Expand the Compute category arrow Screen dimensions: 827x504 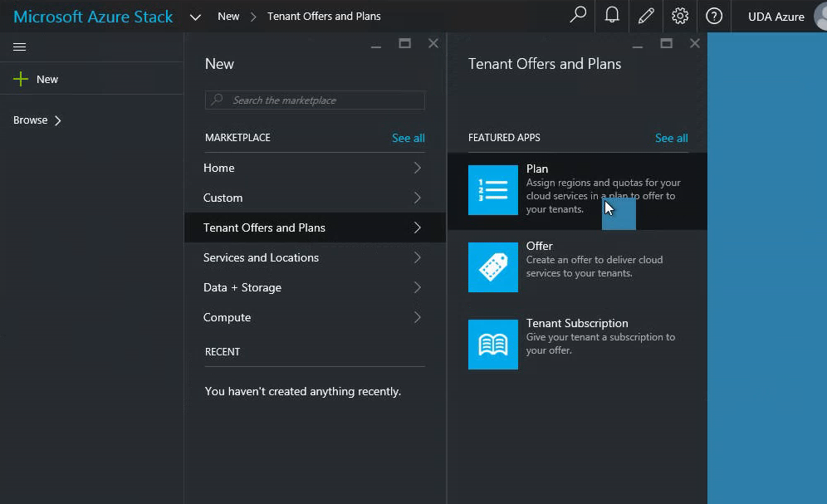[x=417, y=317]
